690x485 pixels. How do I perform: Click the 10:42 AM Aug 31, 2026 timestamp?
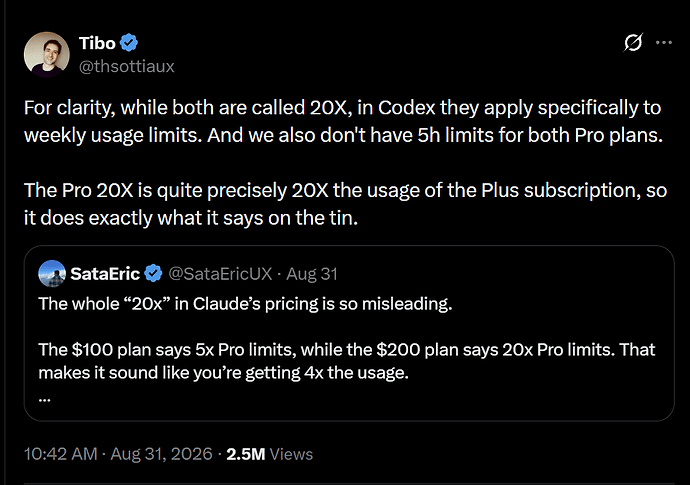[118, 454]
